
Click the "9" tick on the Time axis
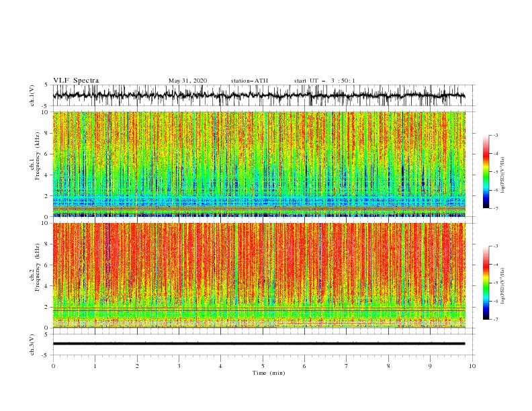tap(430, 366)
